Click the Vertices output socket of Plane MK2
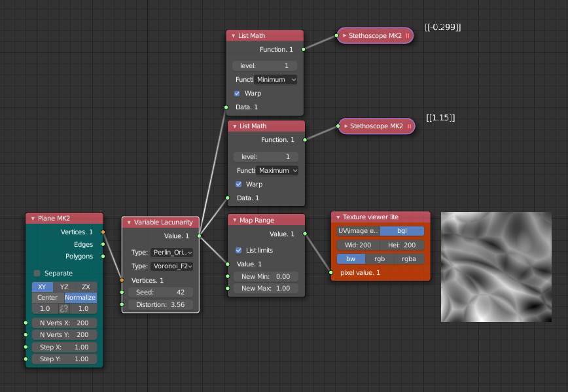This screenshot has height=392, width=568. [103, 232]
